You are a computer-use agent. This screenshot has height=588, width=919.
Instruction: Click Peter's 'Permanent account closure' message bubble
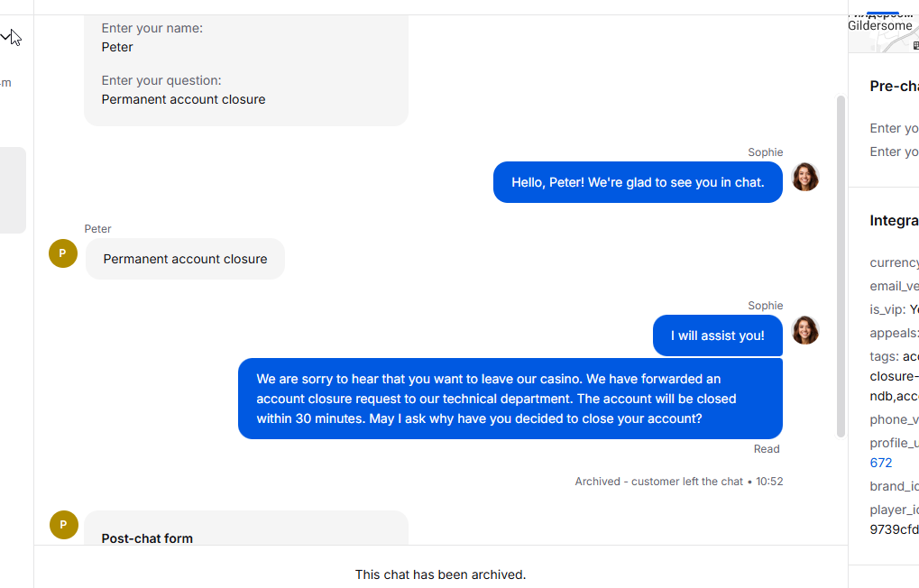pos(185,259)
